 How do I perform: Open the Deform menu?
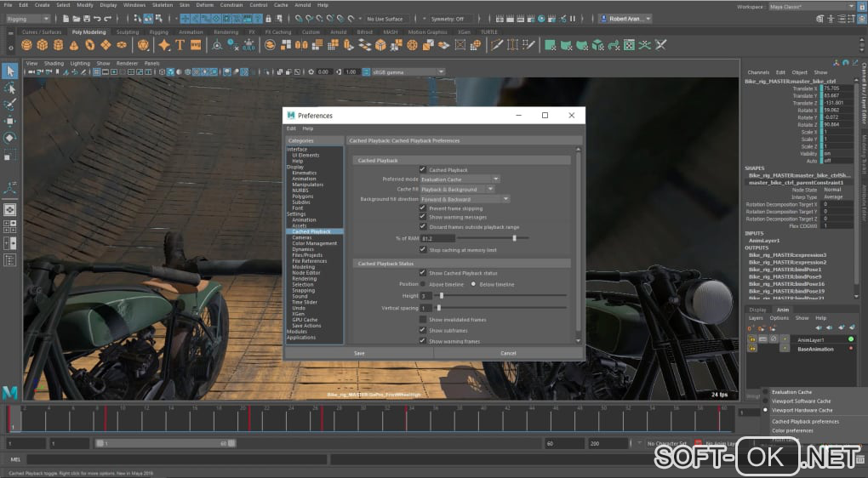tap(204, 5)
